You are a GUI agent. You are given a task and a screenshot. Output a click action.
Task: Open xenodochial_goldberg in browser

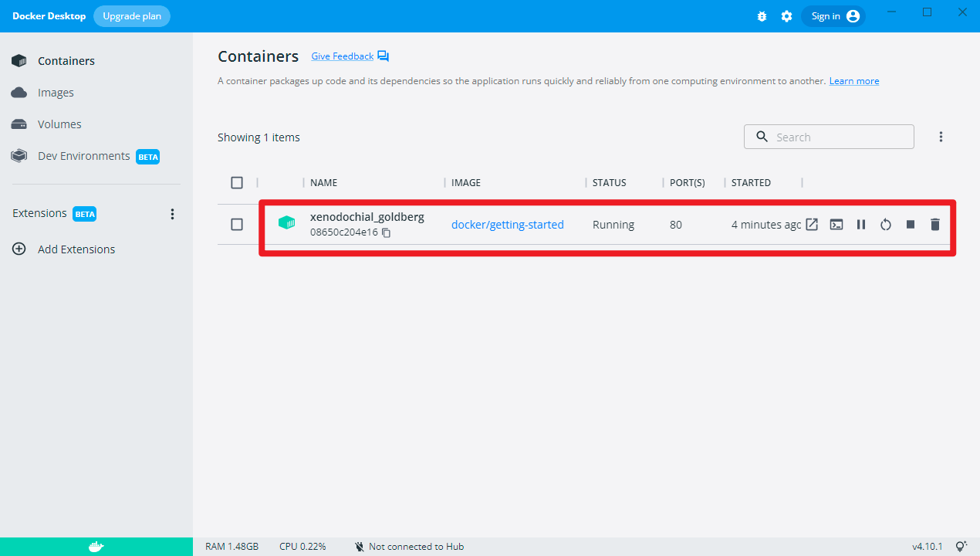point(812,225)
